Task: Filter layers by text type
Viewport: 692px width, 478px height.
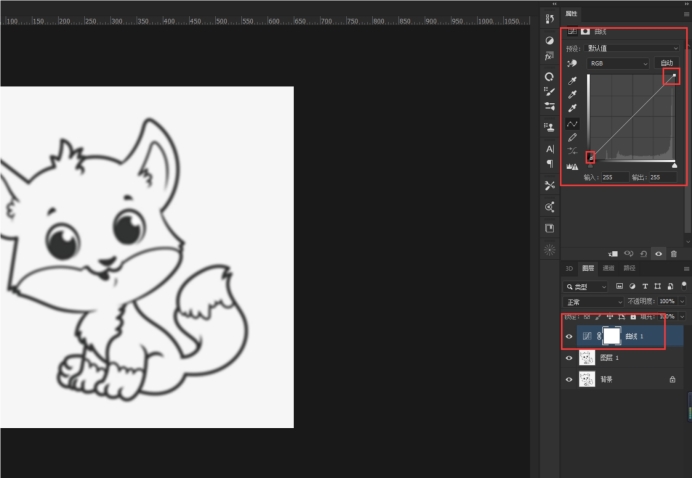Action: [x=645, y=286]
